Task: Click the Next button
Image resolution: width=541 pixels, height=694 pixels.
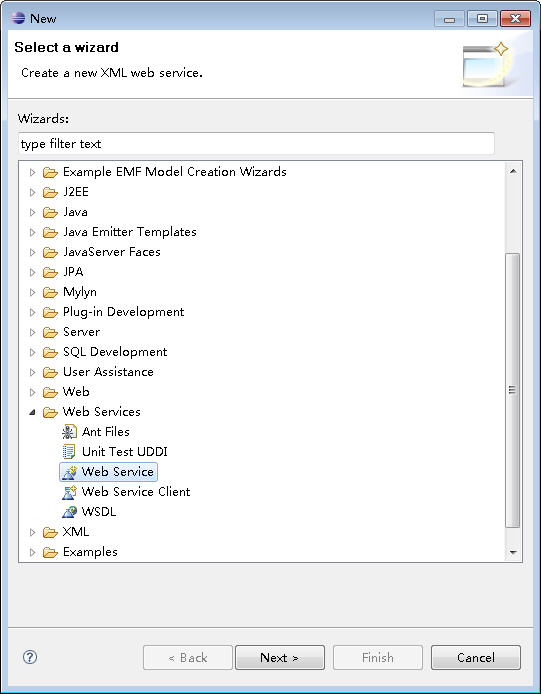Action: point(280,657)
